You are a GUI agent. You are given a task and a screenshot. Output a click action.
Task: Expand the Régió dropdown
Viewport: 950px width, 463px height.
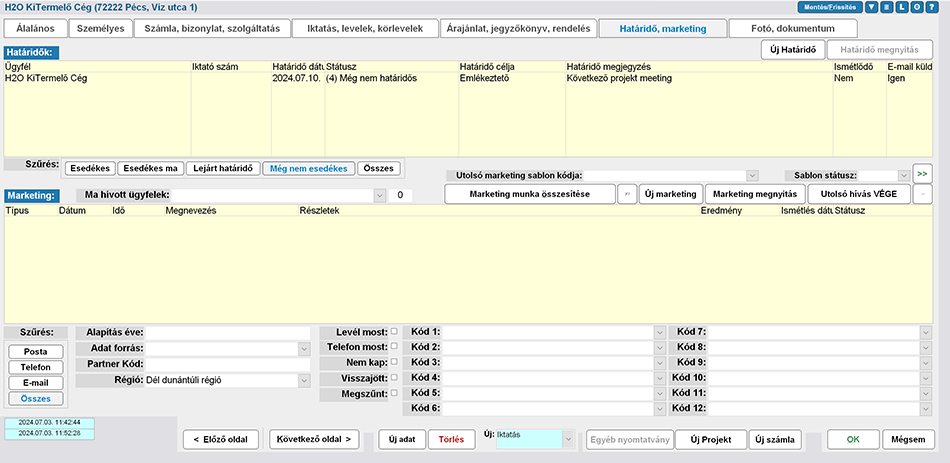(x=304, y=380)
